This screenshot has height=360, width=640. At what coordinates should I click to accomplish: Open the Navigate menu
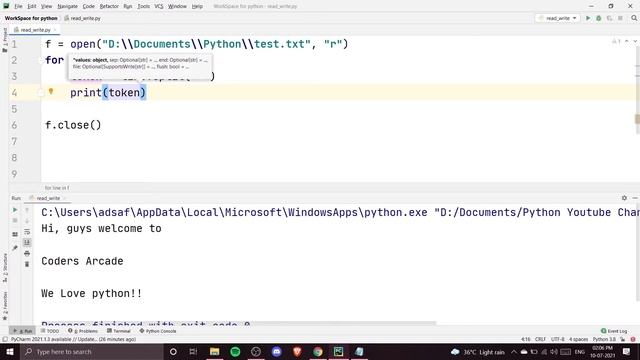tap(67, 6)
